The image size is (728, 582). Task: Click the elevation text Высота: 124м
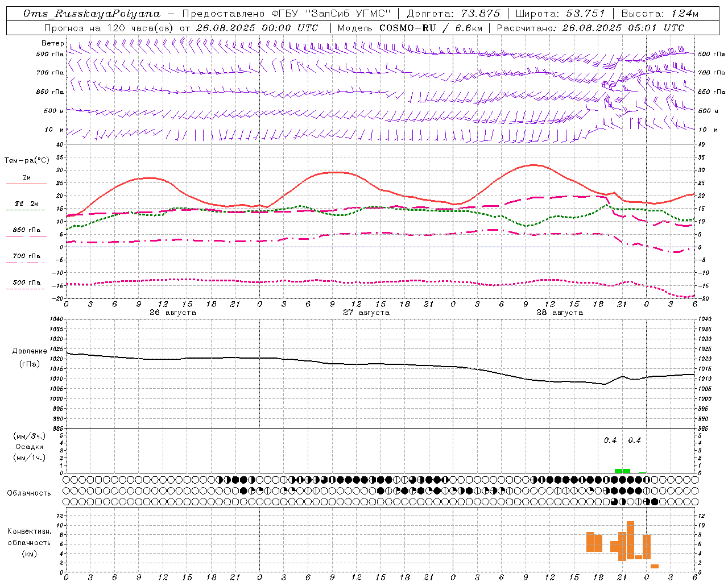660,14
